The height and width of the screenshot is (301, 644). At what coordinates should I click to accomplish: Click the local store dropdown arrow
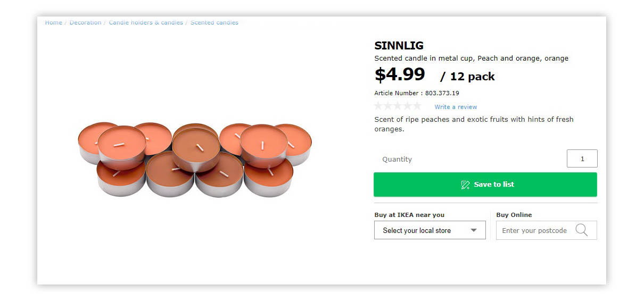click(474, 230)
